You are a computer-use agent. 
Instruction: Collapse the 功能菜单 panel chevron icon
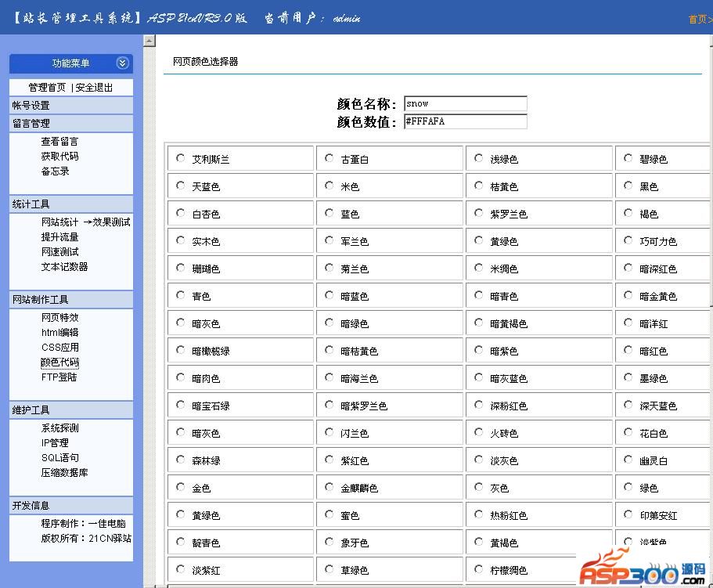point(122,63)
